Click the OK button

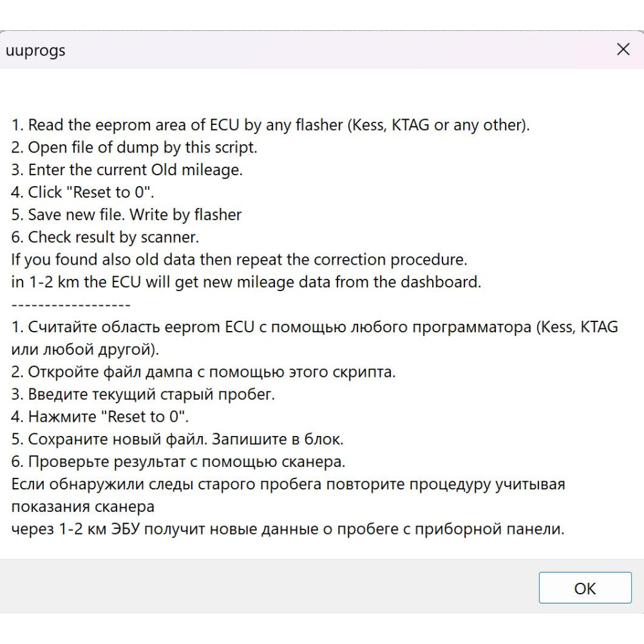point(585,588)
